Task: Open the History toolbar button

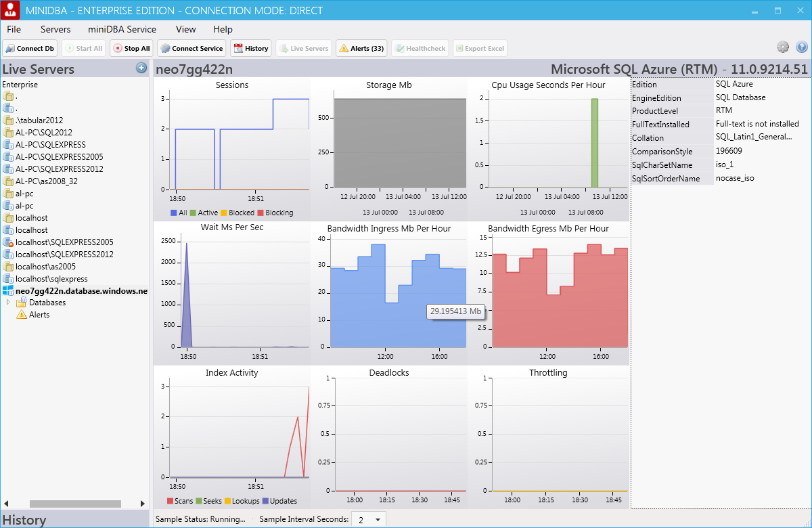Action: 251,48
